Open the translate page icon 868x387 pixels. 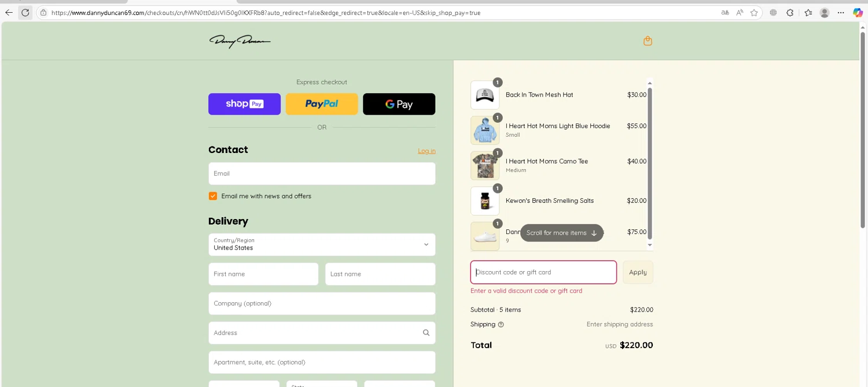click(725, 12)
